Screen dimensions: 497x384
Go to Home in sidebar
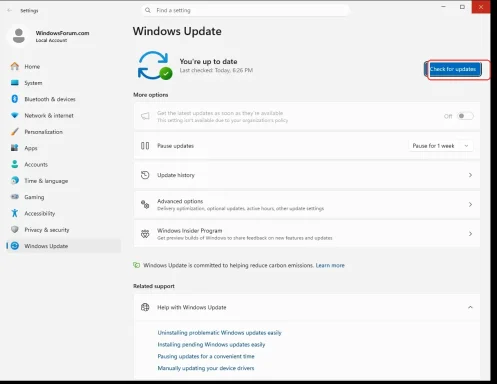(63, 66)
